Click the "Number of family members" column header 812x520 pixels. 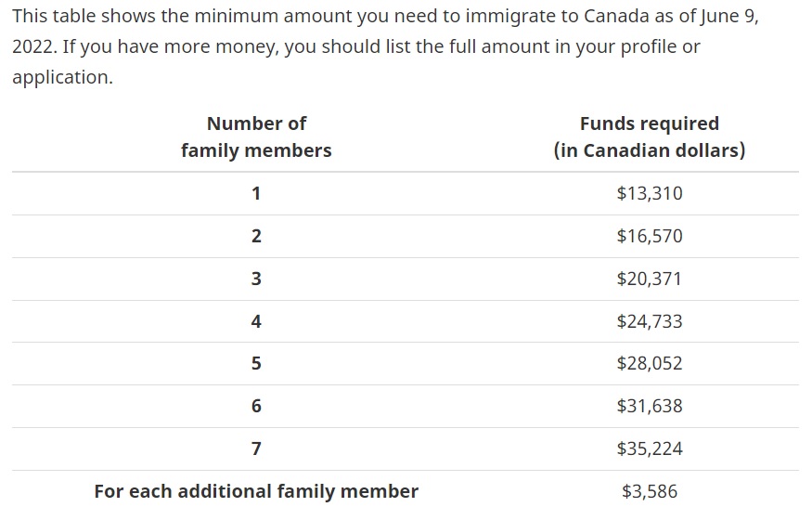point(256,136)
